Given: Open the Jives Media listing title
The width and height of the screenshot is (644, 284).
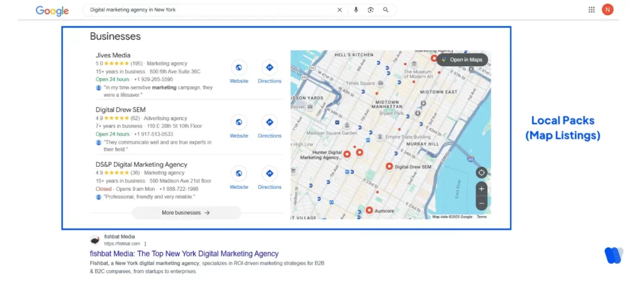Looking at the screenshot, I should [x=113, y=55].
